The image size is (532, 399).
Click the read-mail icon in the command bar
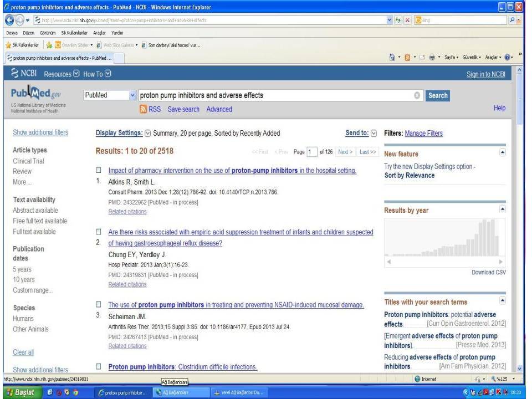point(422,57)
